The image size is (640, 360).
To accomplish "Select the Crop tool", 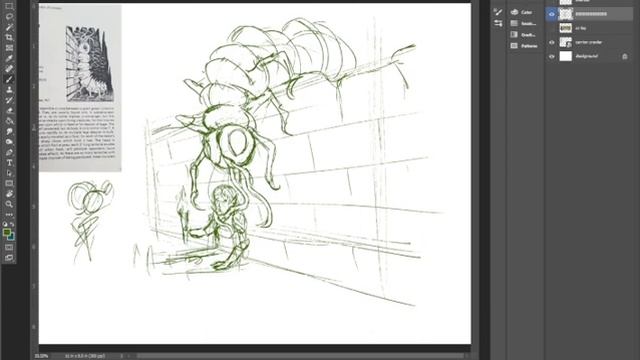I will tap(9, 38).
